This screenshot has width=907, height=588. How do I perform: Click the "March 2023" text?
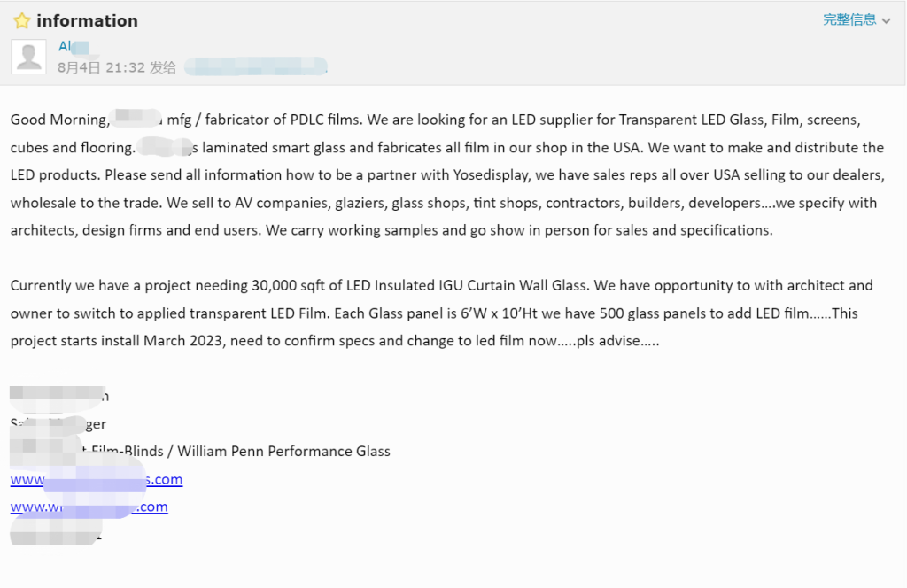[x=182, y=341]
